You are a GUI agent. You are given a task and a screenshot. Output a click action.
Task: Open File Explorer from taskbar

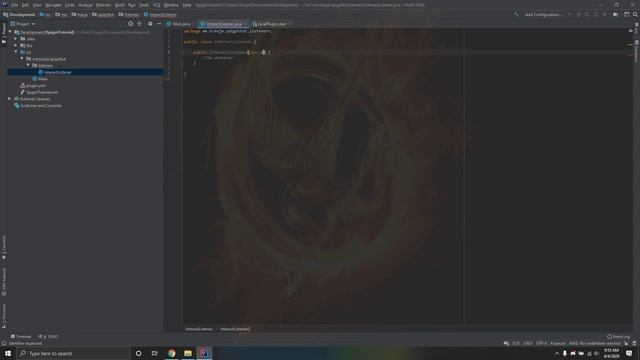pyautogui.click(x=188, y=353)
